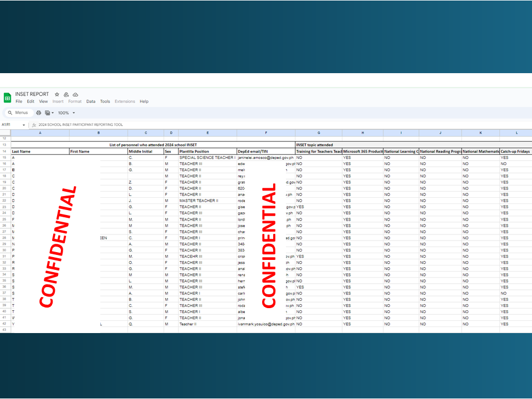
Task: Select the ivanmark.yosuico email cell
Action: [266, 324]
